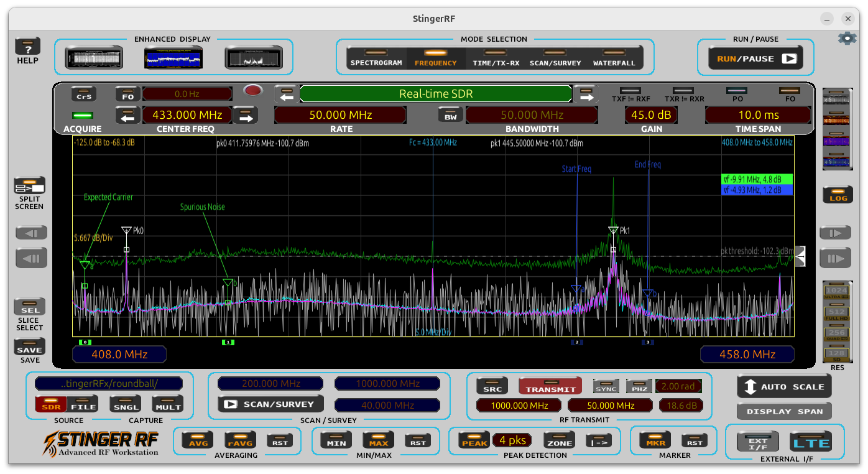The image size is (868, 474).
Task: Toggle the FO switch at top right
Action: click(x=790, y=91)
